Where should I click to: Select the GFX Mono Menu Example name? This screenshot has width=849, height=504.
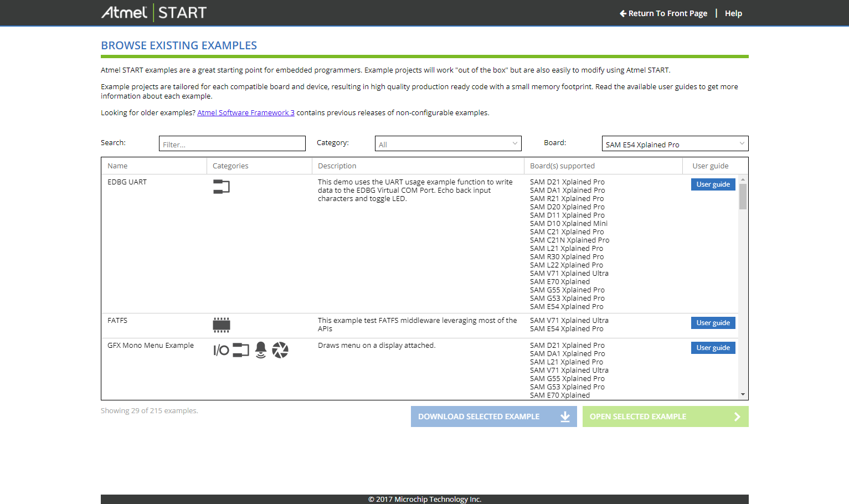pyautogui.click(x=151, y=345)
